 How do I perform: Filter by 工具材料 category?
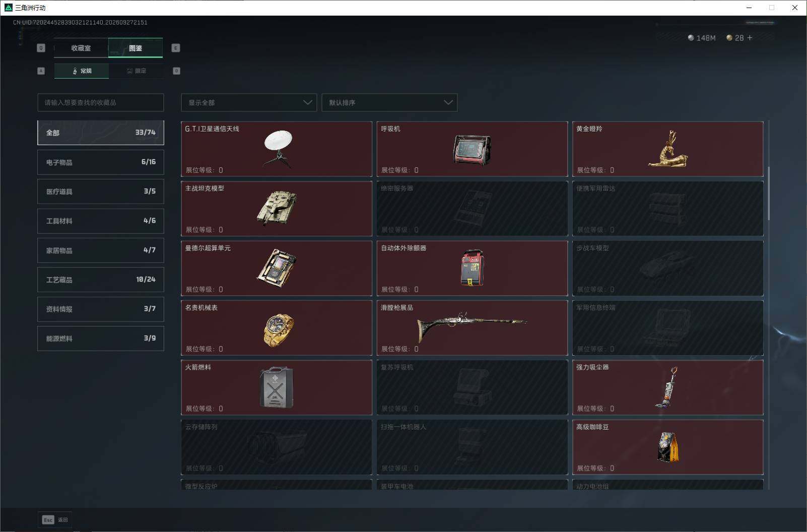[x=101, y=221]
